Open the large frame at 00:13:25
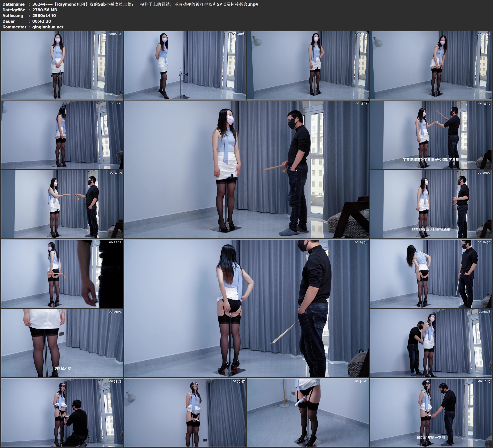This screenshot has width=493, height=448. [x=246, y=169]
